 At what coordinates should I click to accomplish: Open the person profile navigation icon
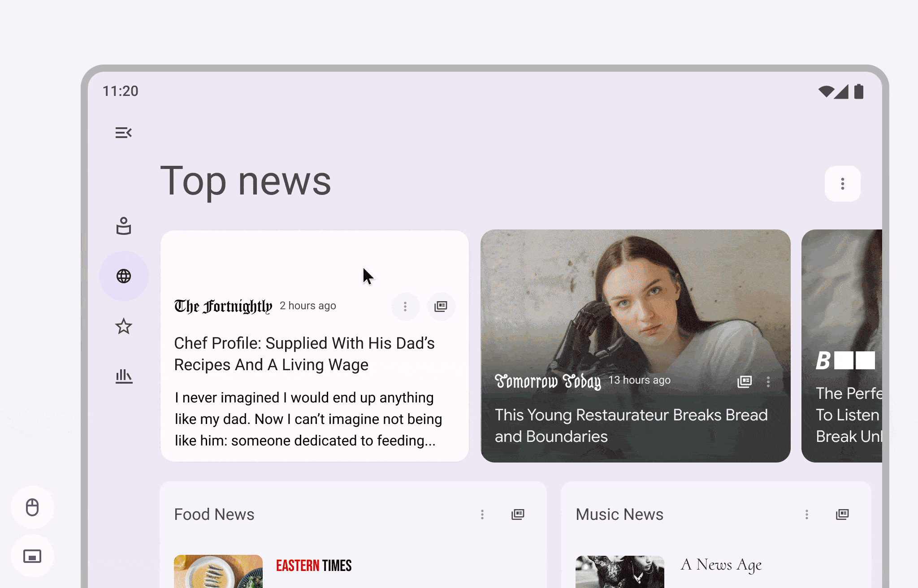point(124,226)
